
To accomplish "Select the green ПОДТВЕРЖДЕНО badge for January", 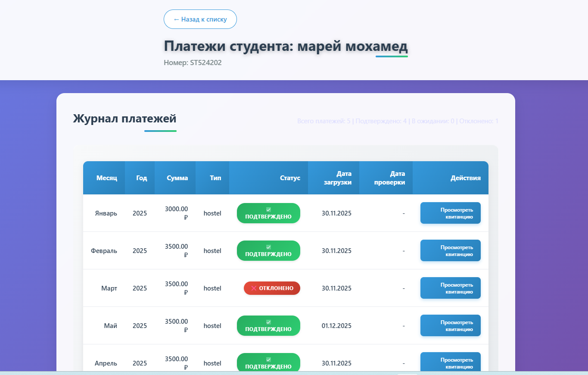I will 268,213.
